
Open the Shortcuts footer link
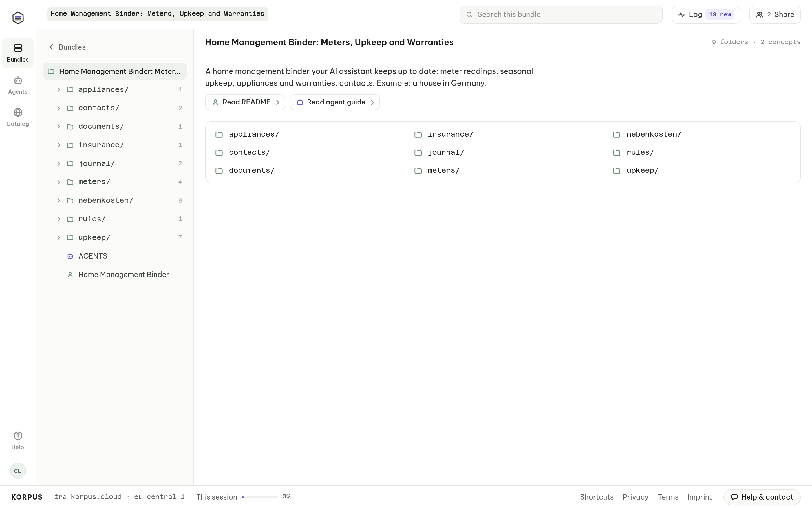pos(597,497)
